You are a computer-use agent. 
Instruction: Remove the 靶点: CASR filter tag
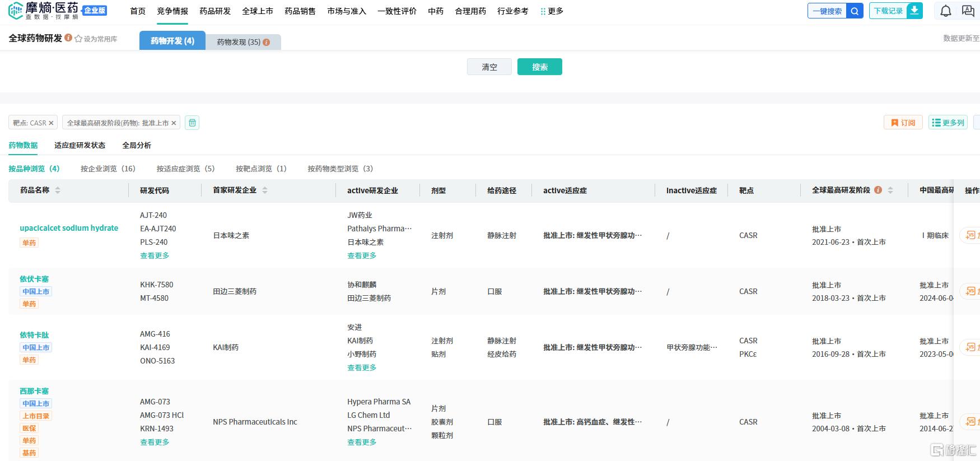[51, 123]
